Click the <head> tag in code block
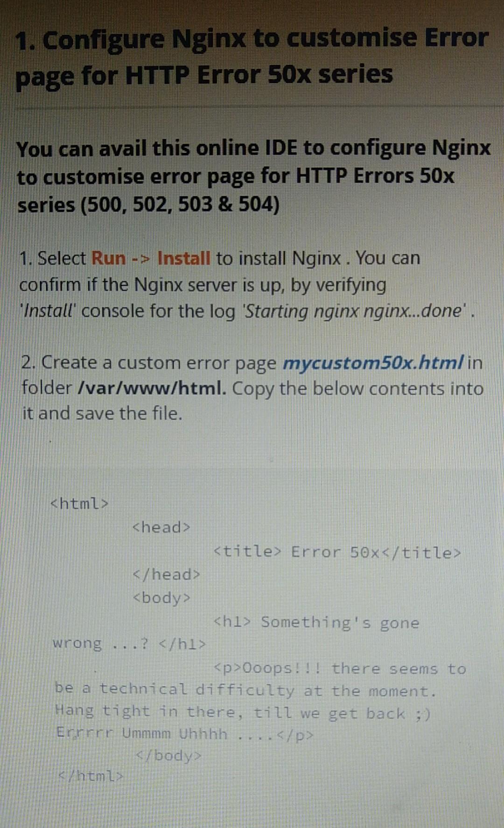Viewport: 504px width, 828px height. [161, 527]
